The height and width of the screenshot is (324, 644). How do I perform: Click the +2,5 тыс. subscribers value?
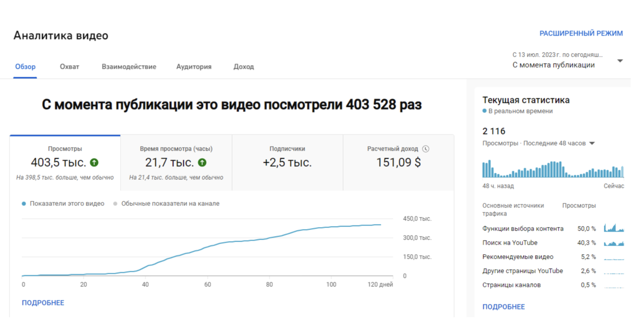287,163
